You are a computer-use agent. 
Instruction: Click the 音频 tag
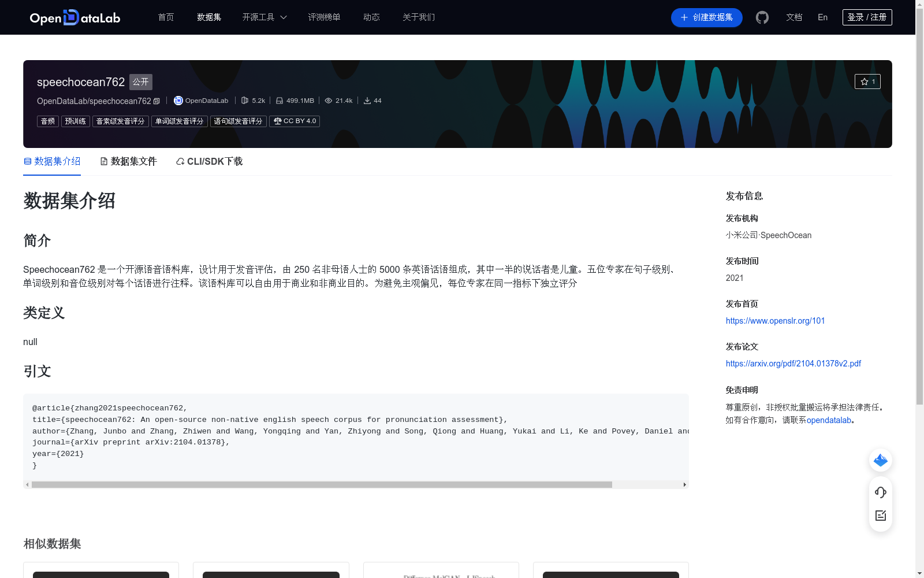[x=48, y=121]
